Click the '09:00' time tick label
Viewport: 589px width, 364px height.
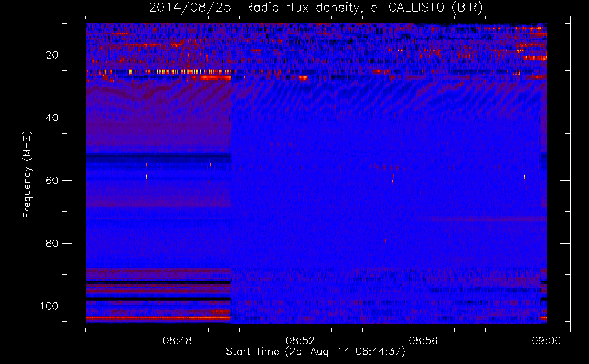[x=546, y=341]
